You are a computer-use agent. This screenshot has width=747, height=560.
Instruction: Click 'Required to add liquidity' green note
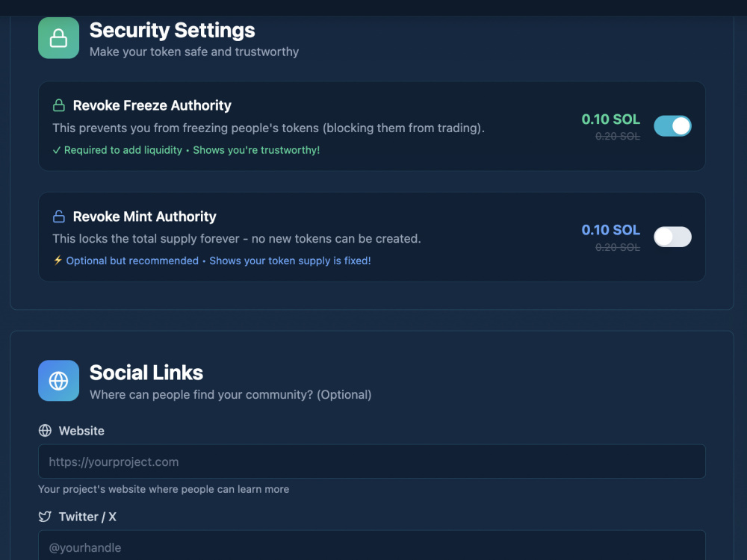coord(123,150)
